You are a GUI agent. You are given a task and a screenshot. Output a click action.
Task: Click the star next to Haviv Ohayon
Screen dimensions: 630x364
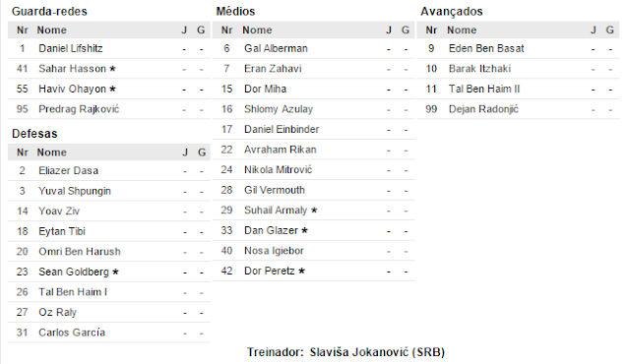(x=112, y=90)
